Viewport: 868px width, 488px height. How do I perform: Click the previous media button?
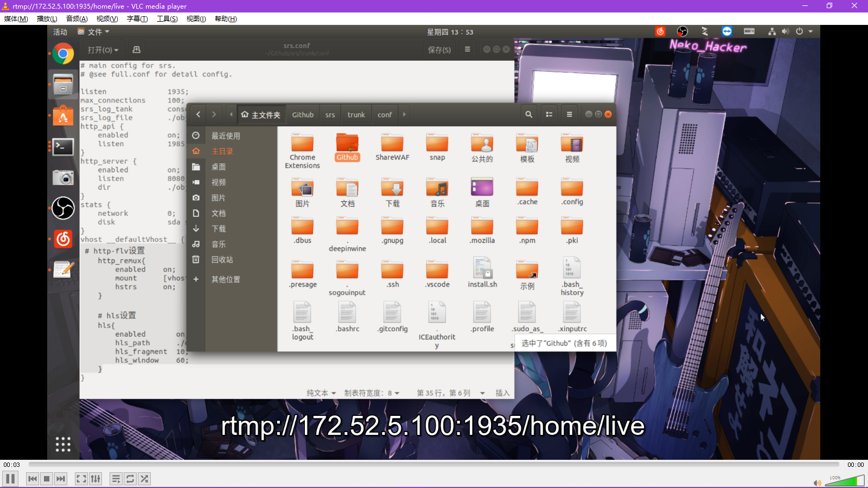pyautogui.click(x=33, y=479)
